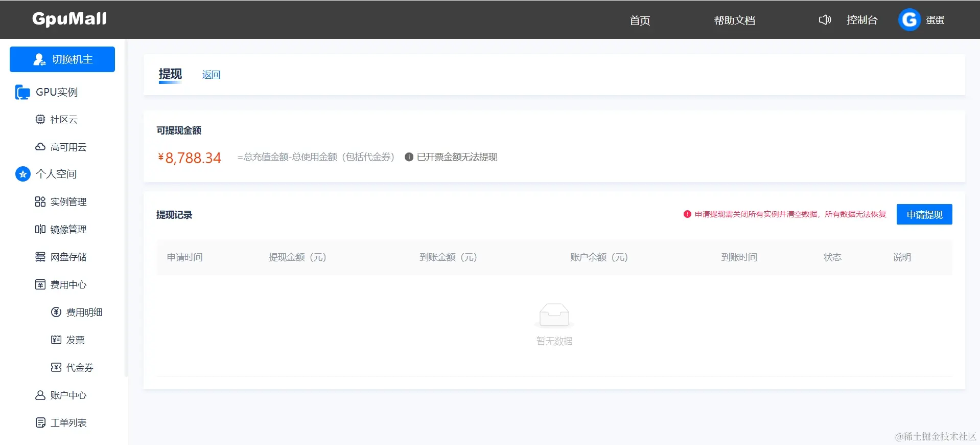Viewport: 980px width, 445px height.
Task: Click the 个人空间 star icon
Action: [22, 174]
